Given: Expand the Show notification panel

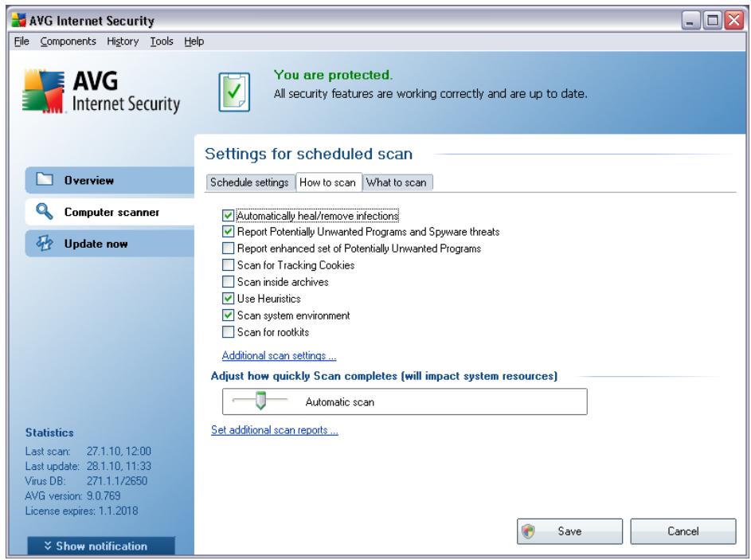Looking at the screenshot, I should tap(101, 546).
